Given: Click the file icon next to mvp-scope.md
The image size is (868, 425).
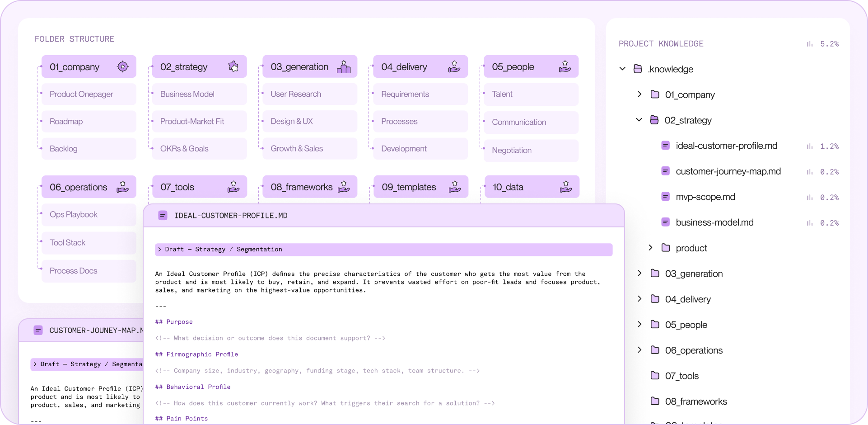Looking at the screenshot, I should (665, 197).
